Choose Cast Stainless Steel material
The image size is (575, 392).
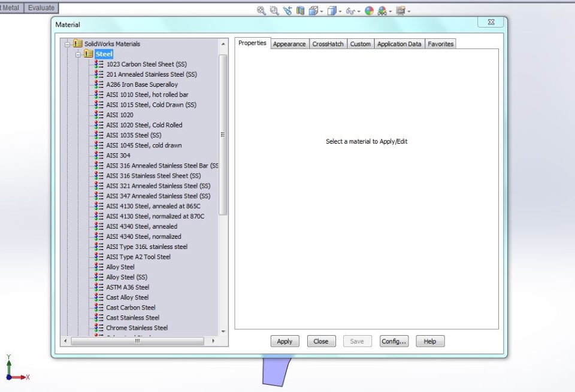132,318
